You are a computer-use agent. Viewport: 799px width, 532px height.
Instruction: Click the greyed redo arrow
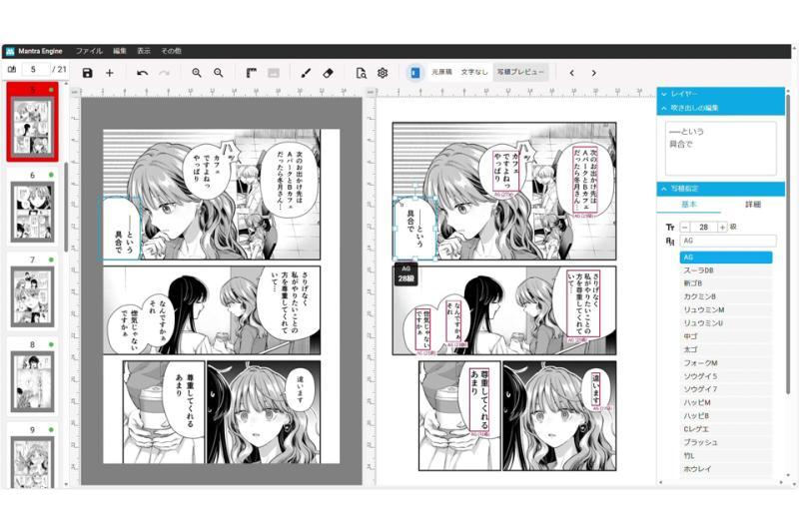[164, 73]
